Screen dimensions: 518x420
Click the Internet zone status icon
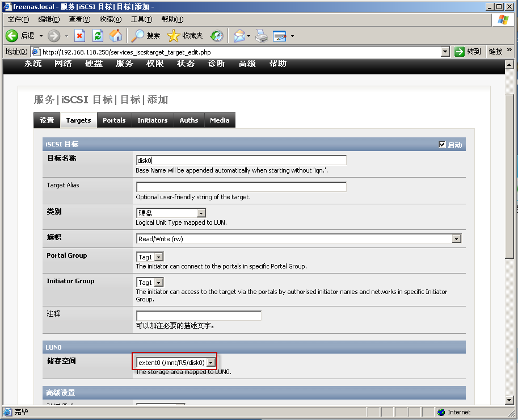[441, 412]
